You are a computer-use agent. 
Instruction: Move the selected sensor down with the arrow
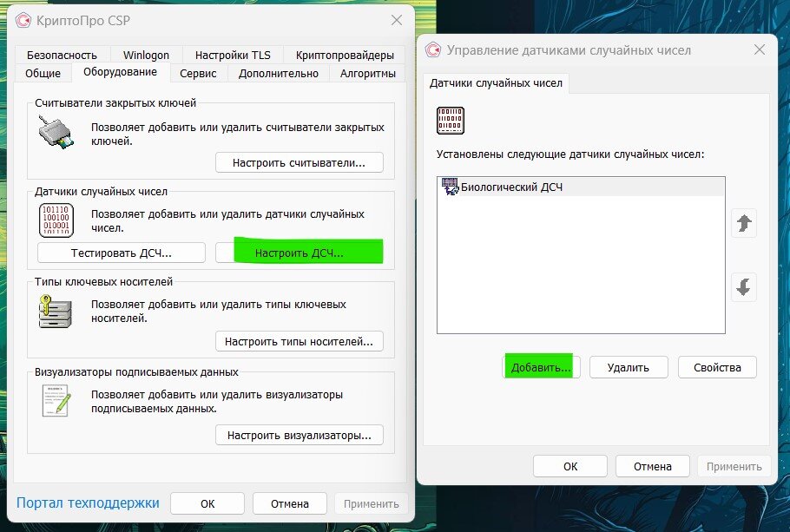pyautogui.click(x=744, y=287)
